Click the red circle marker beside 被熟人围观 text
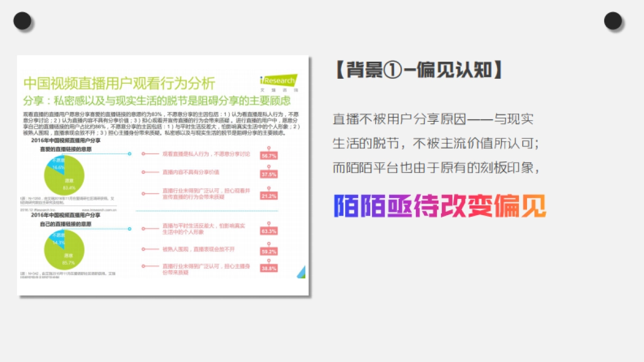Viewport: 644px width, 362px height. (143, 250)
